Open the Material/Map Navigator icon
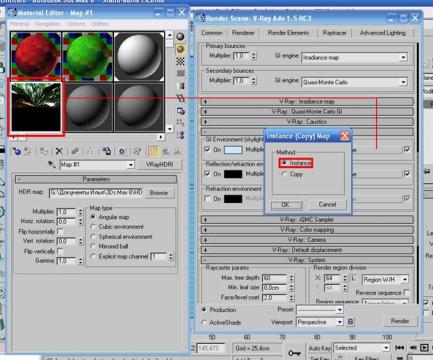The width and height of the screenshot is (433, 360). tap(180, 135)
